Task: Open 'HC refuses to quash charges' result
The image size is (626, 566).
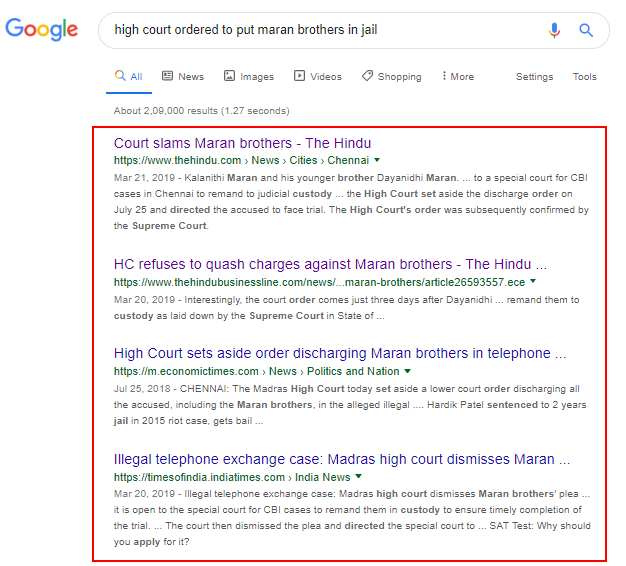Action: tap(330, 264)
